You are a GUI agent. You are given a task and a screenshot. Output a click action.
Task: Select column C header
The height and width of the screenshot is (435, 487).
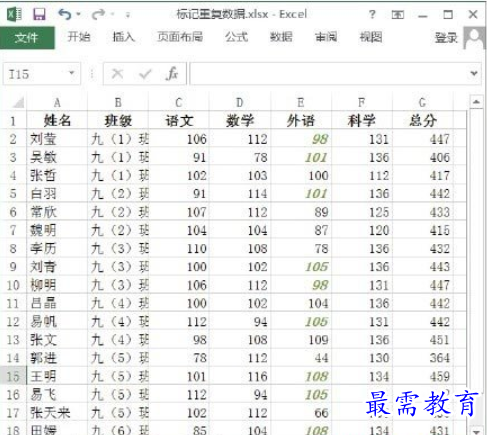[179, 102]
